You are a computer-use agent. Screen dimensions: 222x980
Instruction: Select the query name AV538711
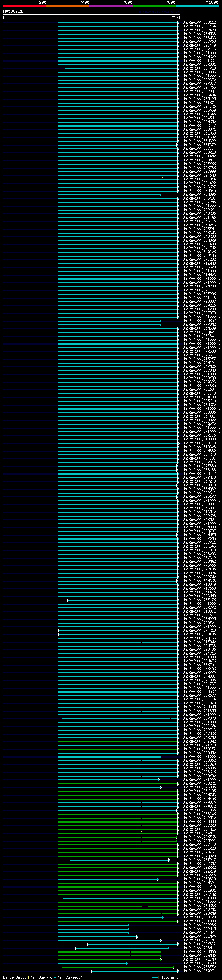click(13, 11)
